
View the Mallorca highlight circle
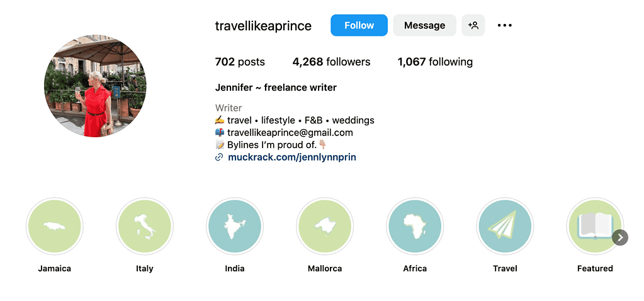click(x=325, y=226)
